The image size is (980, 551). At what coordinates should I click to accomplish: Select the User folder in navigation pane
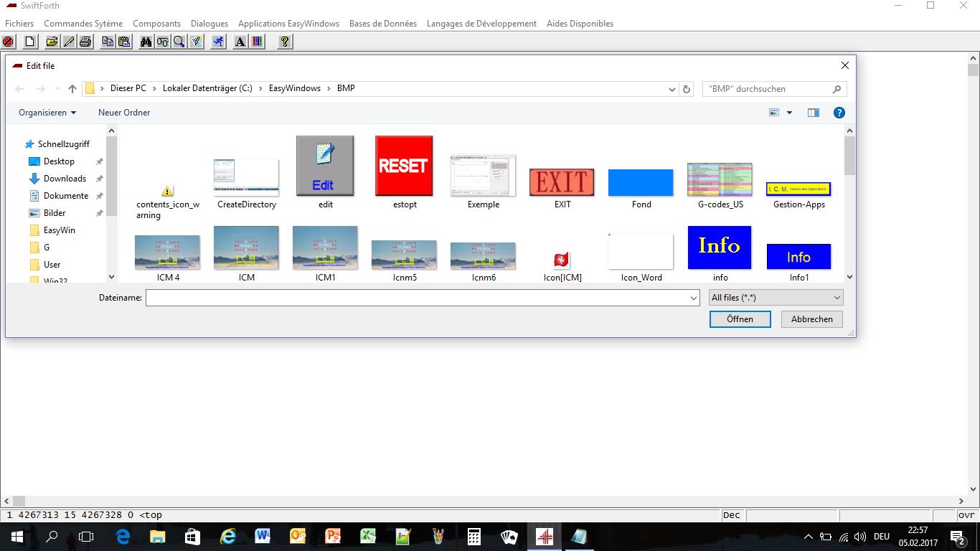(x=52, y=265)
